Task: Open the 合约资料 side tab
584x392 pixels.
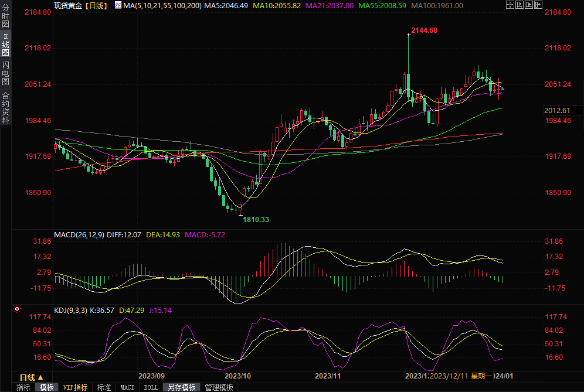Action: (x=5, y=107)
